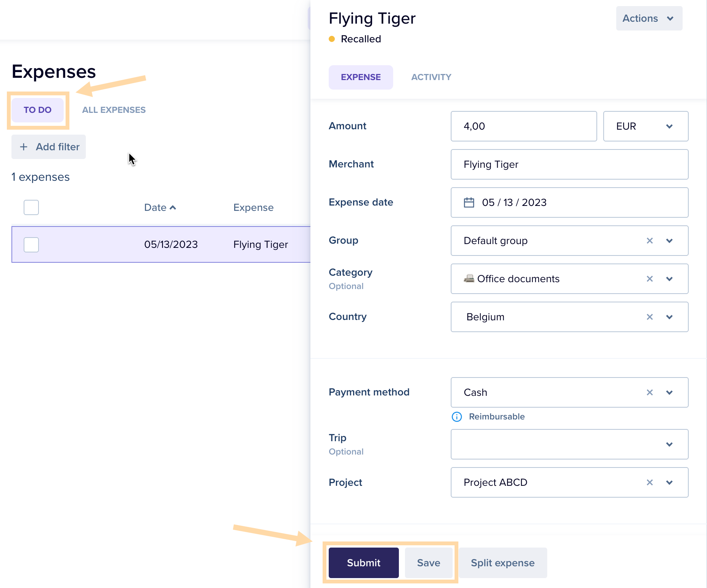Clear the Default group selection

tap(649, 241)
